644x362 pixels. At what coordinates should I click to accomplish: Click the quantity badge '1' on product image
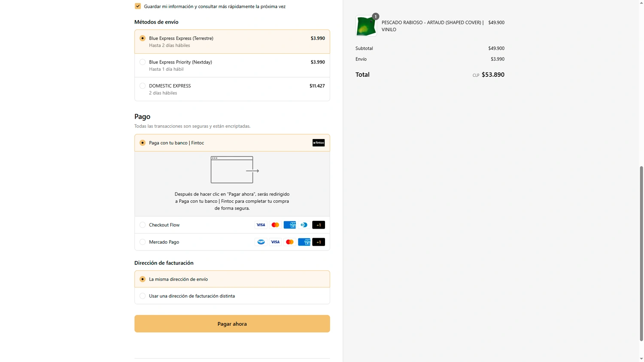click(376, 16)
